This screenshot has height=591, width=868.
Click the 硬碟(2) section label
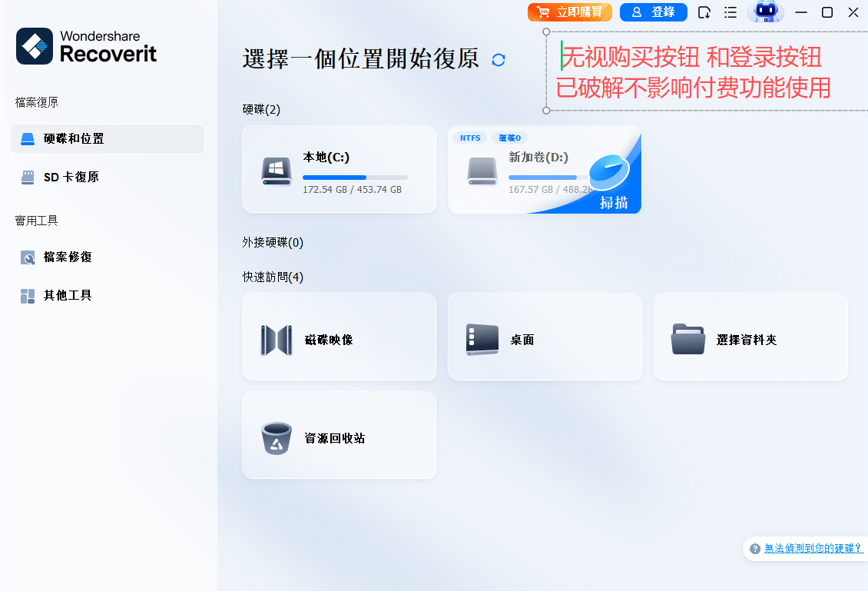(x=261, y=110)
